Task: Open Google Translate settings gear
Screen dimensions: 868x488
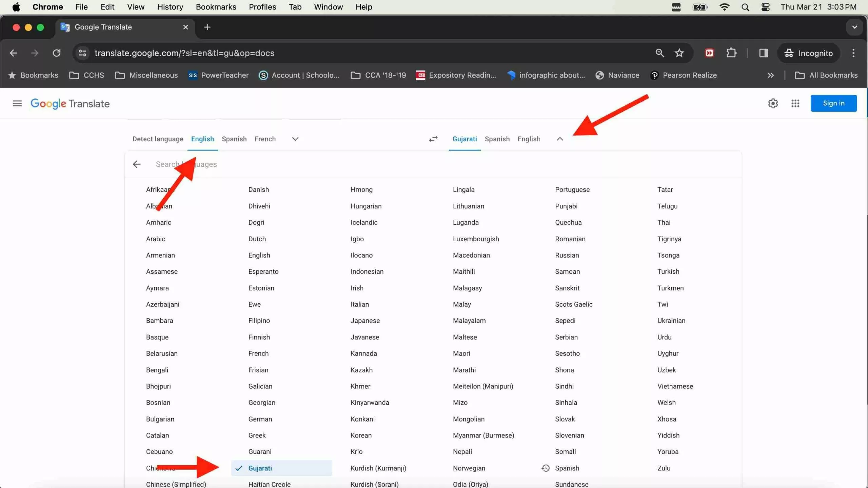Action: (773, 103)
